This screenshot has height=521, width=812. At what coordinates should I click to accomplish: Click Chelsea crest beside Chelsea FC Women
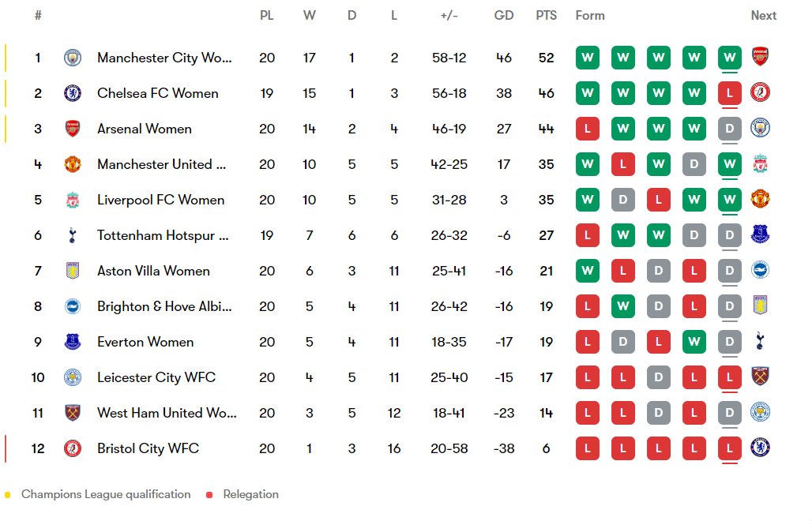pyautogui.click(x=73, y=93)
